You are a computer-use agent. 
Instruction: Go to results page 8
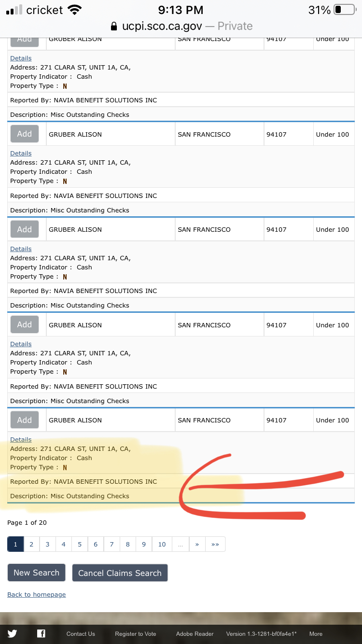point(128,544)
